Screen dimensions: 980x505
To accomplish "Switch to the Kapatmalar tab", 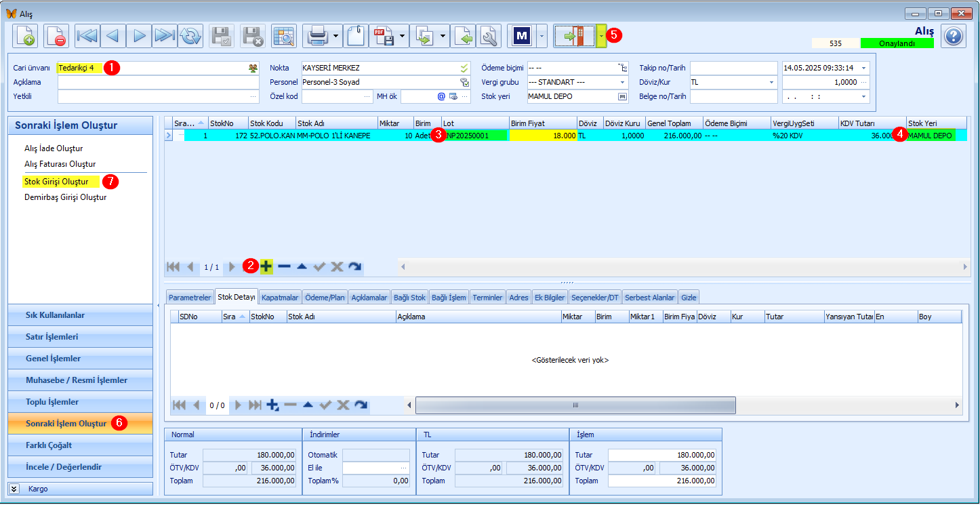I will pos(280,297).
